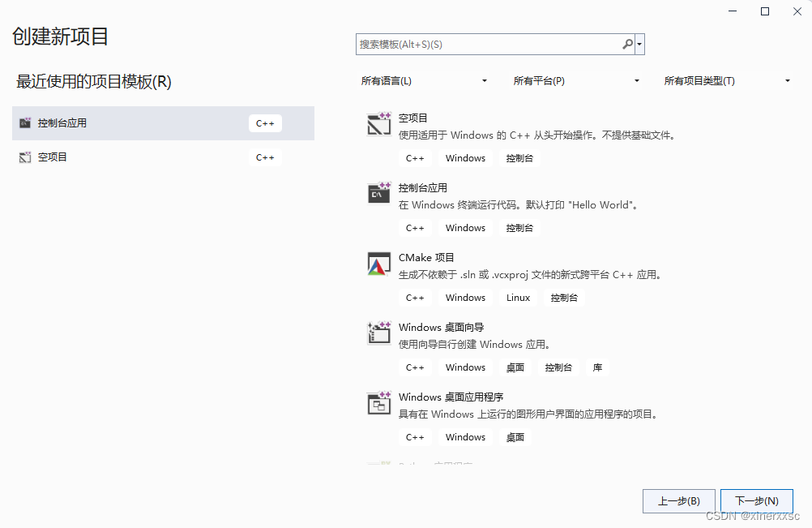Select the 空项目 template icon
The image size is (812, 528).
(378, 123)
